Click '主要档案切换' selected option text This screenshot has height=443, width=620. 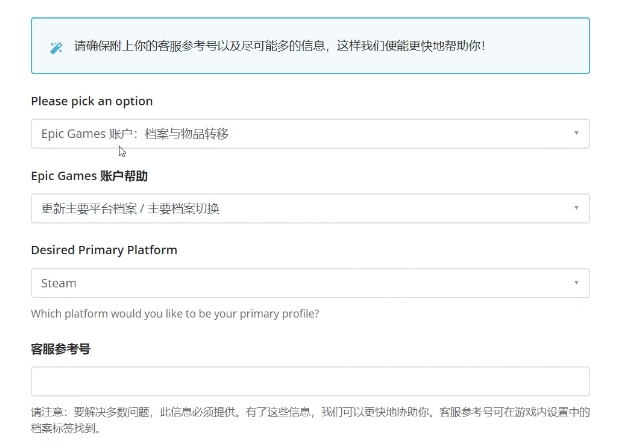(183, 209)
